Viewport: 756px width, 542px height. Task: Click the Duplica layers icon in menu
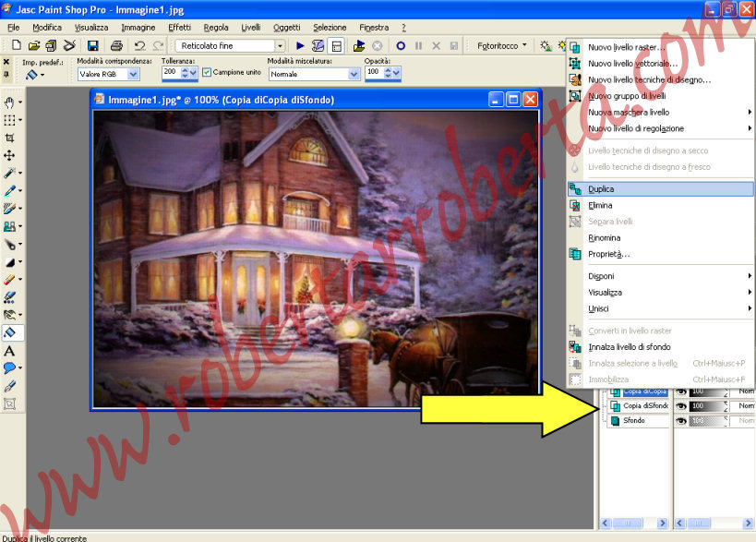tap(575, 189)
